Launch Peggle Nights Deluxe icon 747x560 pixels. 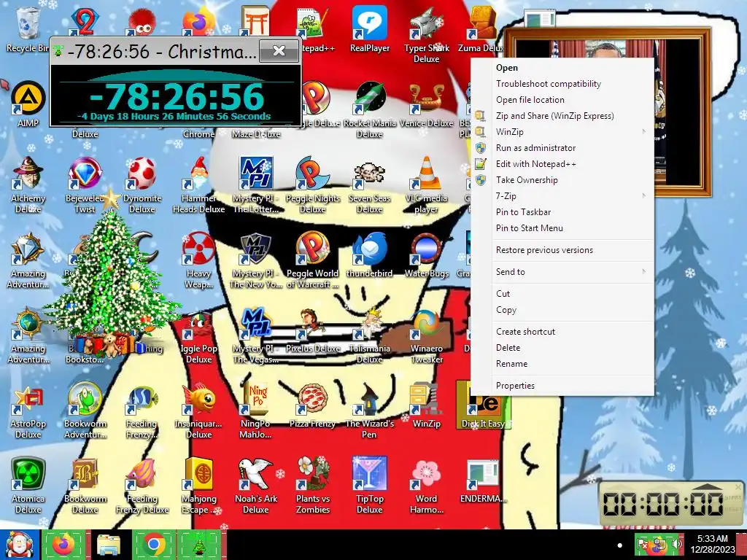click(x=312, y=184)
